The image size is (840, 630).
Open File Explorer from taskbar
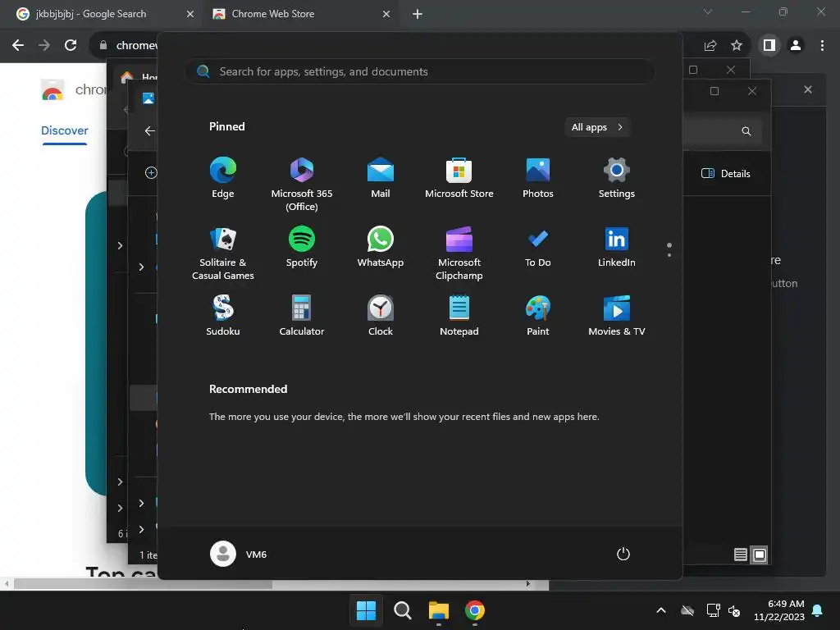[x=439, y=610]
